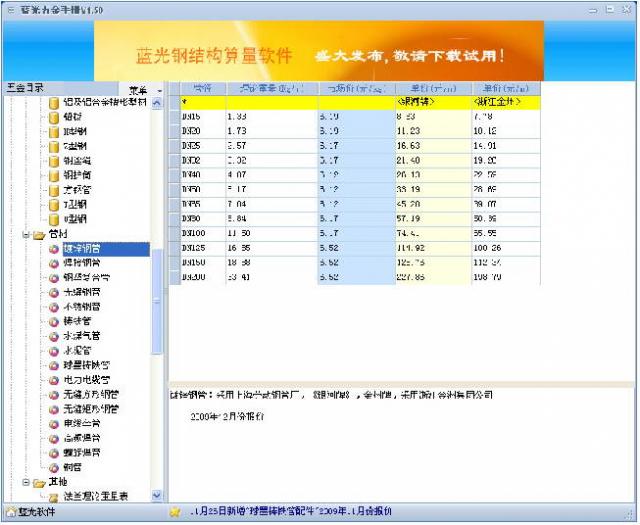Click the database icon beside 方钢管
The image size is (640, 525).
tap(54, 190)
